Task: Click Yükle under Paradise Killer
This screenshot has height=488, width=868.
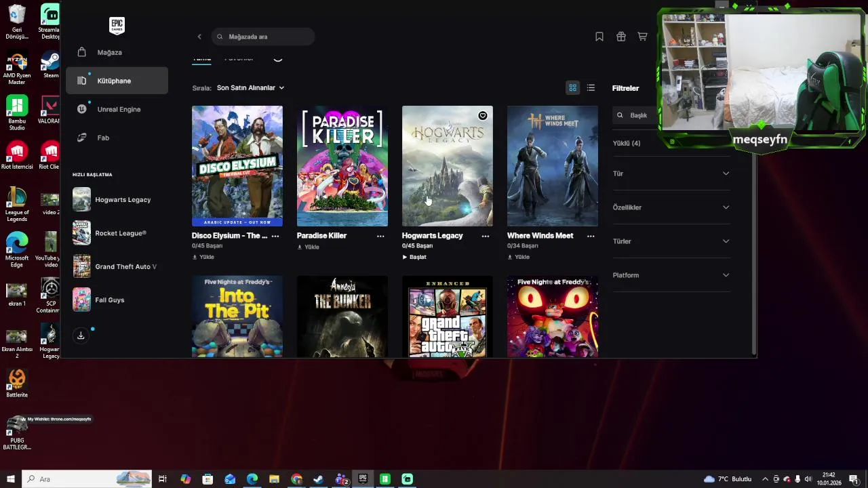Action: coord(309,247)
